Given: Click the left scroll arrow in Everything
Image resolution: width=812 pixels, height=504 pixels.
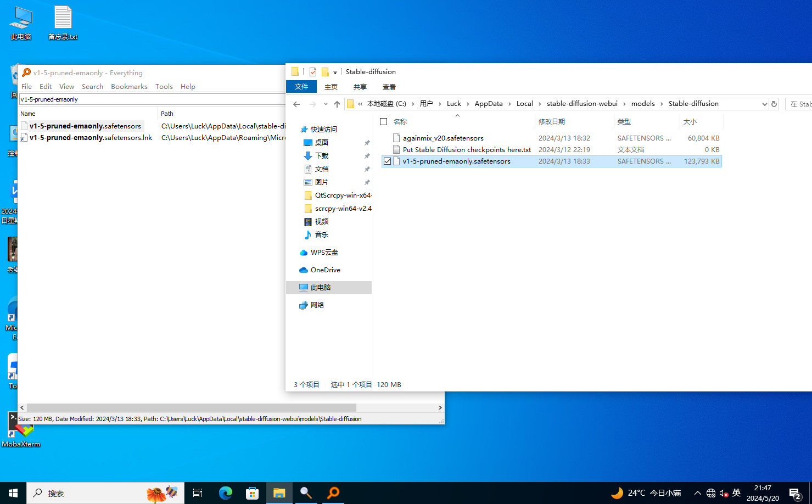Looking at the screenshot, I should click(22, 407).
